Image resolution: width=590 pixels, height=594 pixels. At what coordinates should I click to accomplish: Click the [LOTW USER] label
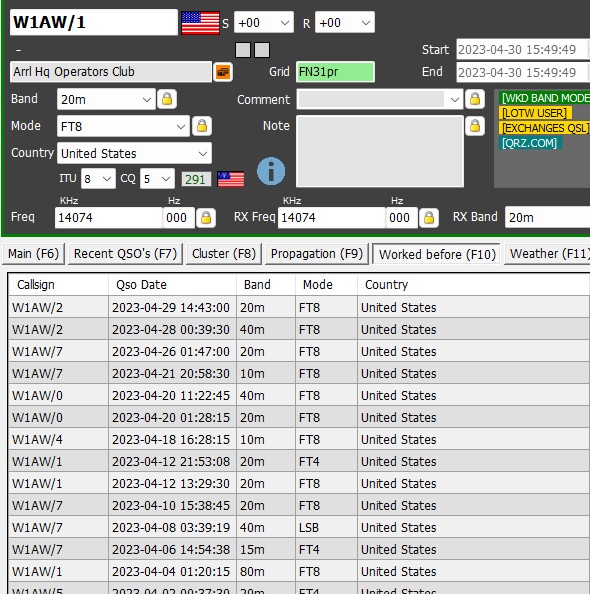[534, 113]
